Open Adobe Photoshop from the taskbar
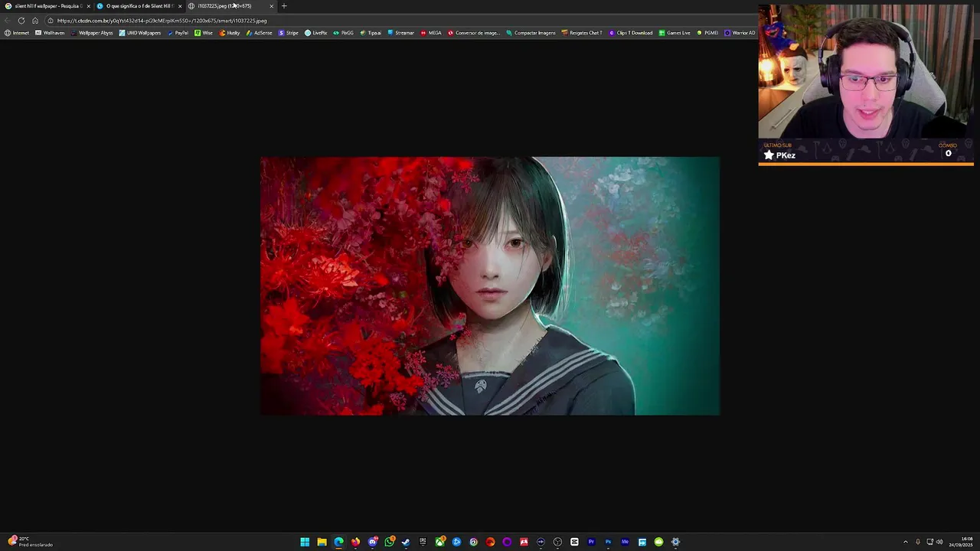 pos(608,542)
